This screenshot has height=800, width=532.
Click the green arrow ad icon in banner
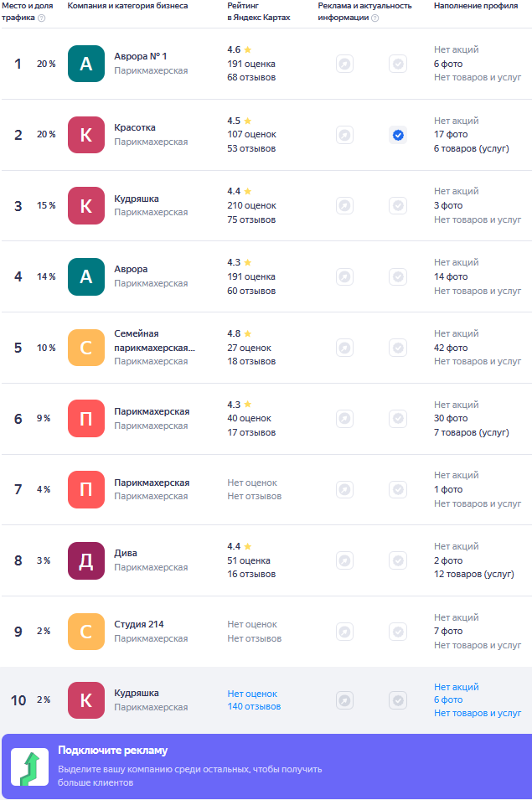tap(30, 766)
